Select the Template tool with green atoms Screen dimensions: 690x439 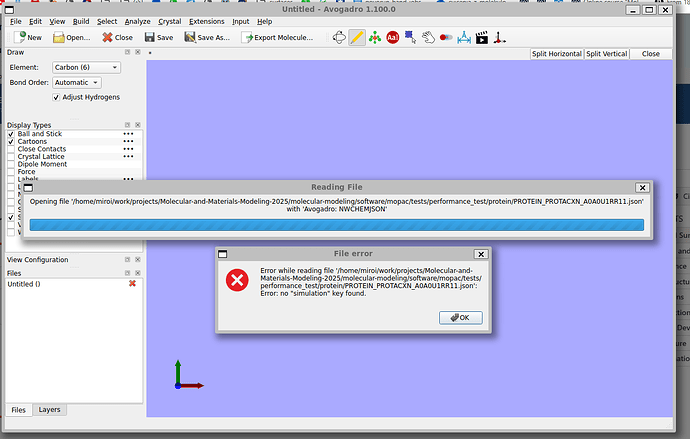375,38
